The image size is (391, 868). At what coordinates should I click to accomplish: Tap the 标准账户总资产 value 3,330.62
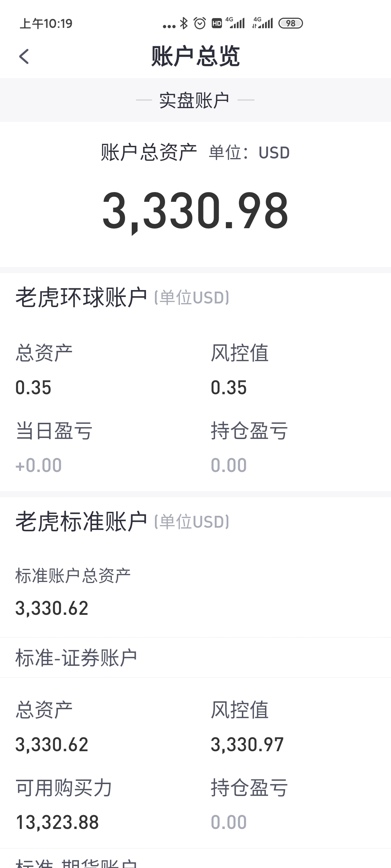(x=52, y=608)
